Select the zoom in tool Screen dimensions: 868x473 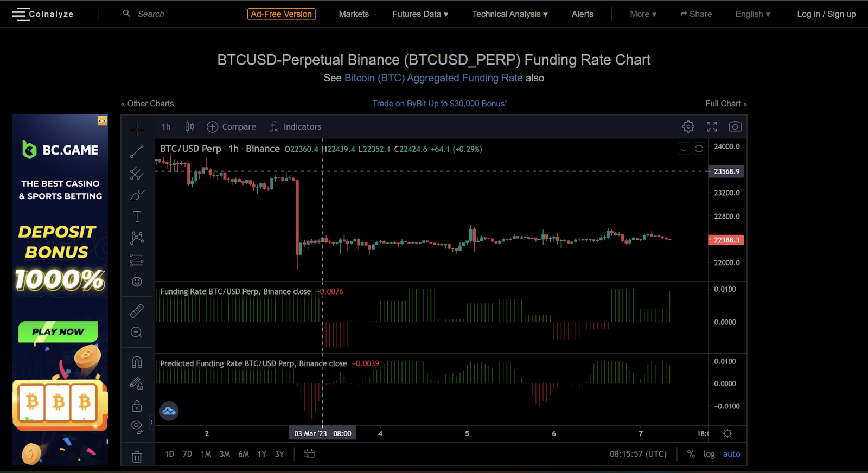(137, 333)
